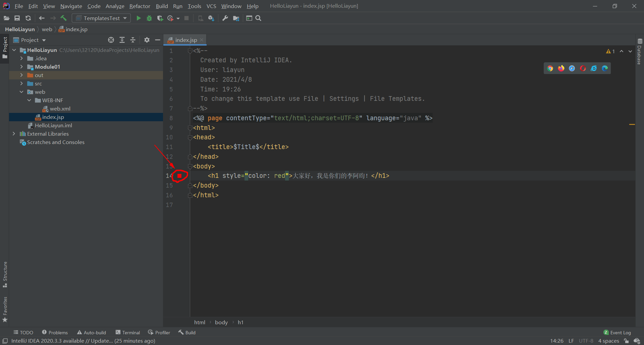Click the Open file toolbar icon
Viewport: 644px width, 345px height.
point(6,18)
